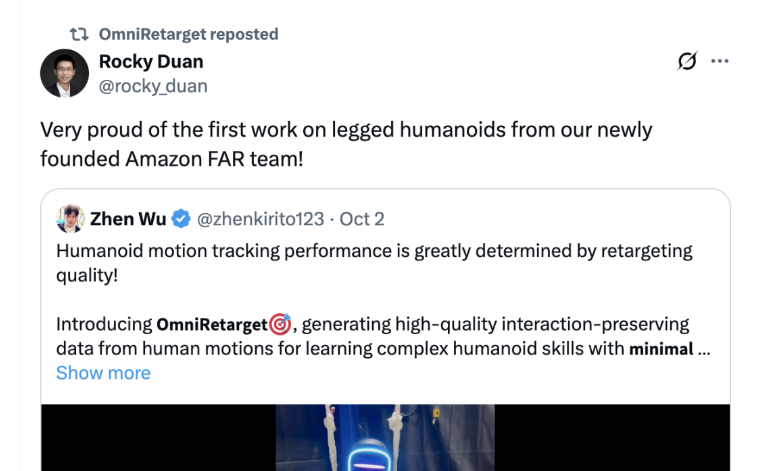765x471 pixels.
Task: Click the dart target emoji after OmniRetarget
Action: (280, 324)
